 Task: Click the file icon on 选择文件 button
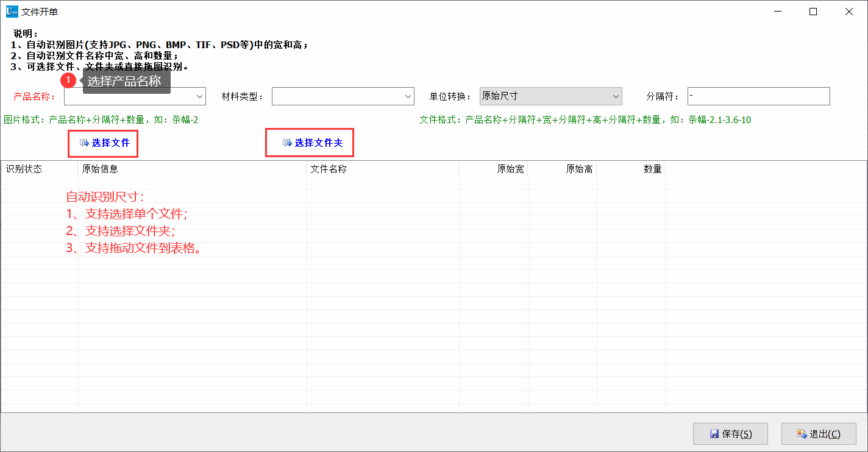pos(83,143)
